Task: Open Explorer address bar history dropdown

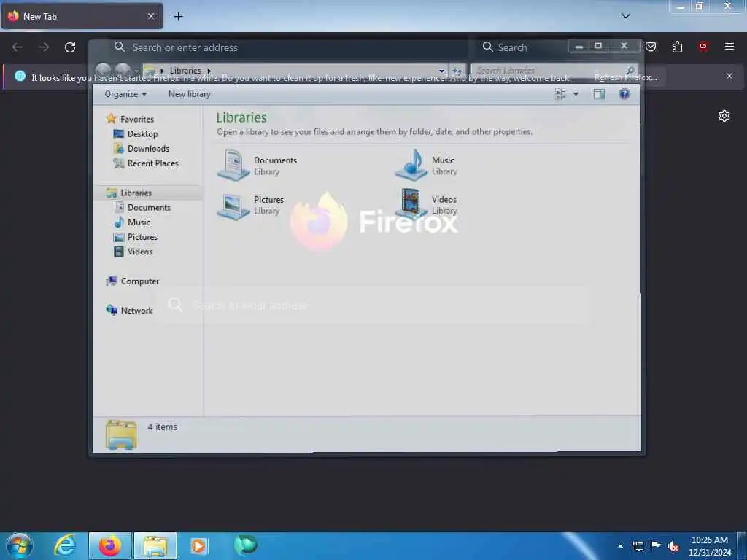Action: [441, 71]
